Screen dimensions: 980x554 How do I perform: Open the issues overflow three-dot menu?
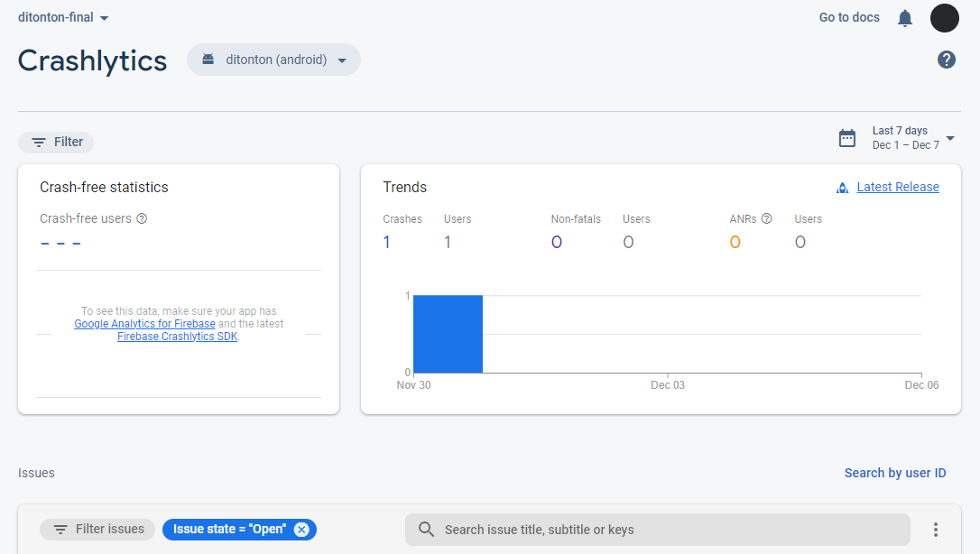(x=936, y=530)
